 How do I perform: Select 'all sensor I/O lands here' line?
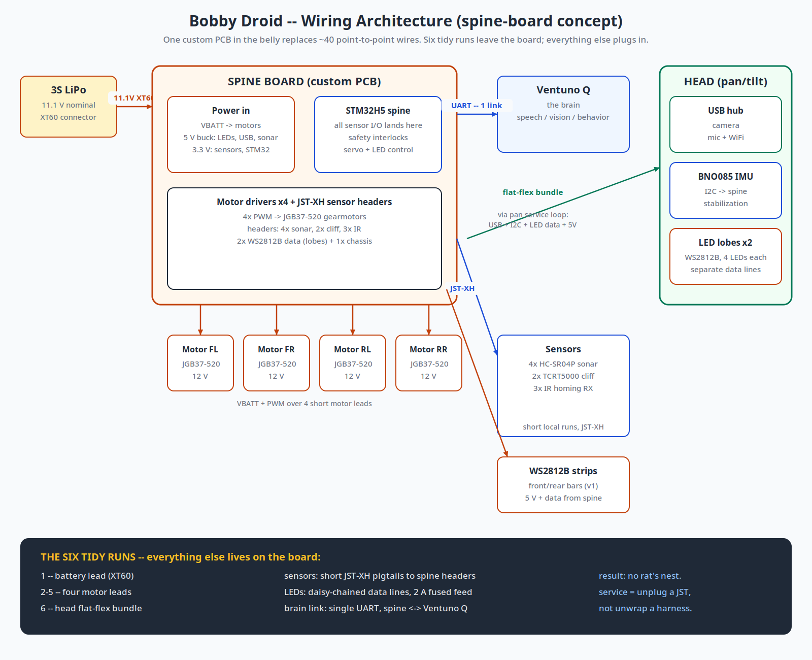point(378,125)
